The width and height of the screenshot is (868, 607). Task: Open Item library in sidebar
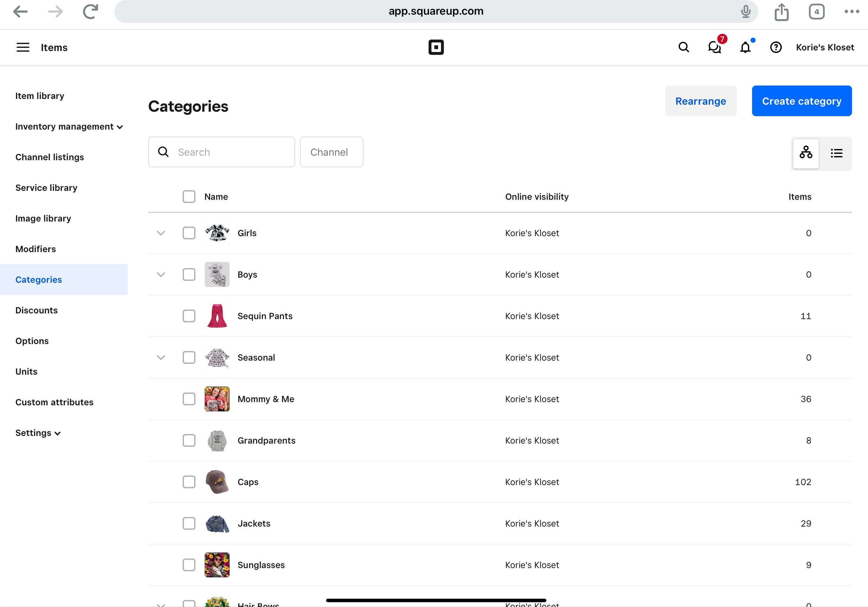pyautogui.click(x=40, y=96)
